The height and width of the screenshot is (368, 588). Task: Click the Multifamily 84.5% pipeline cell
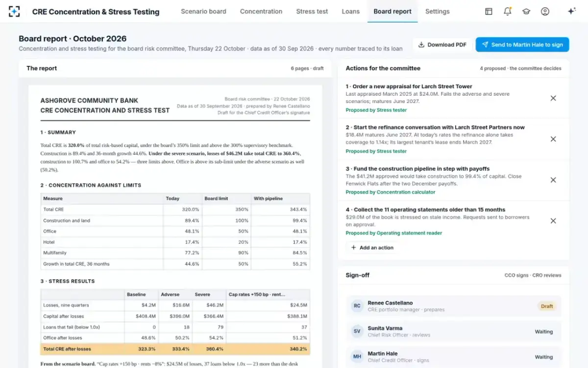tap(280, 253)
